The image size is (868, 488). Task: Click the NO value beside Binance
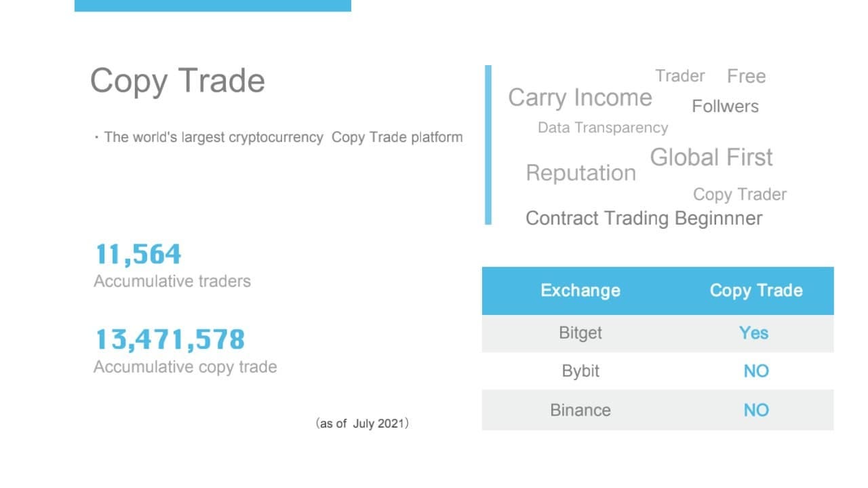[756, 410]
